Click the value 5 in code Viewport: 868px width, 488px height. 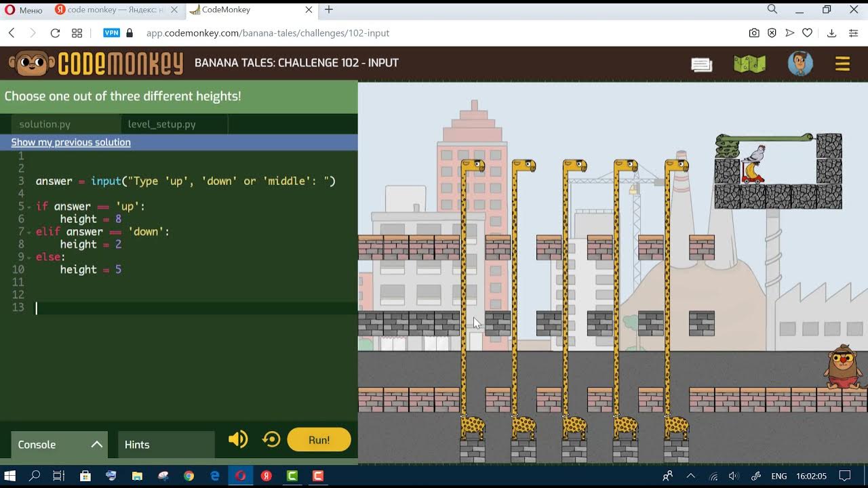(x=118, y=269)
